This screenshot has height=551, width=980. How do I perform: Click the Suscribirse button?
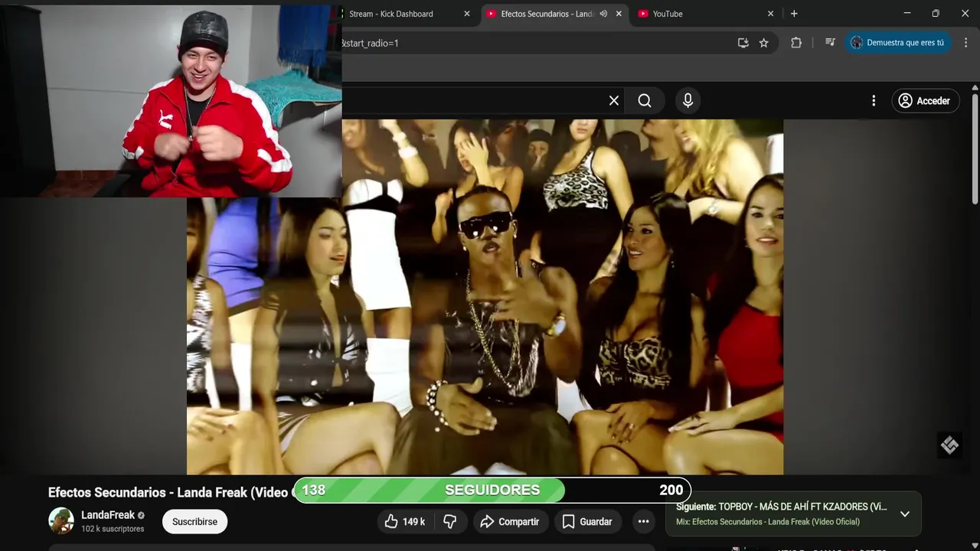coord(194,521)
